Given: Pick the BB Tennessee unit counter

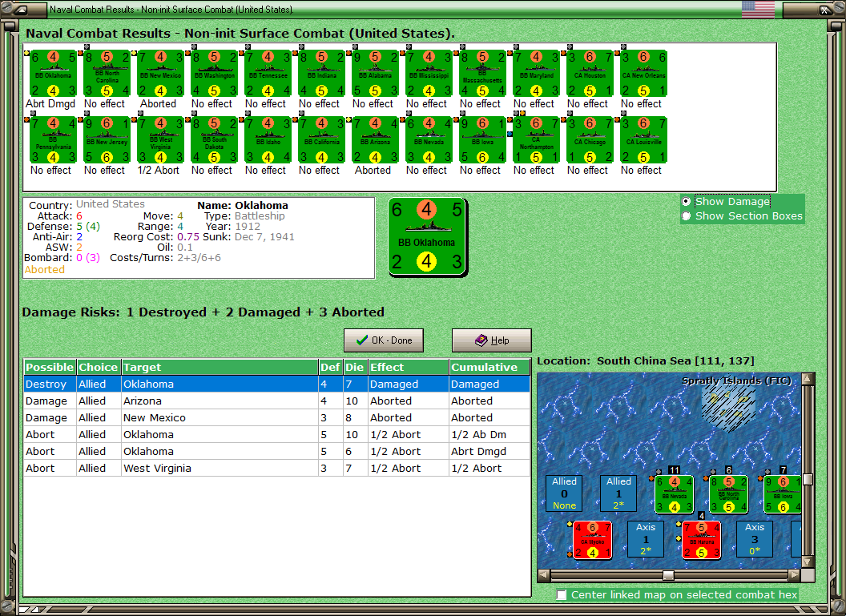Looking at the screenshot, I should (x=268, y=74).
